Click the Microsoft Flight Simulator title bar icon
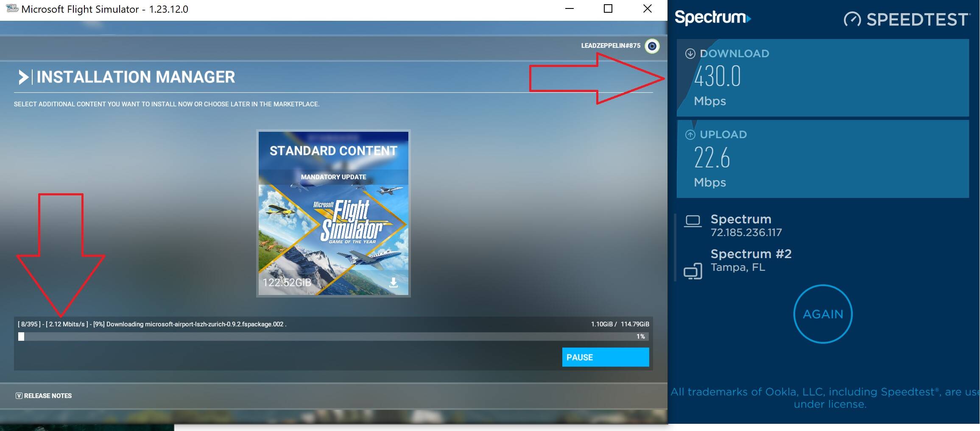The image size is (980, 431). click(x=11, y=8)
